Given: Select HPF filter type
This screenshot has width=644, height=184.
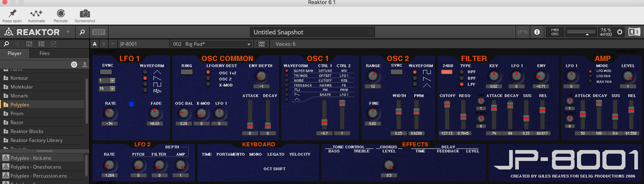Looking at the screenshot, I should click(462, 72).
